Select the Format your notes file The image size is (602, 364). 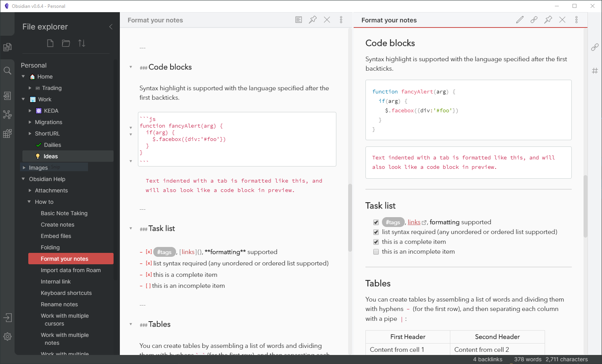[x=71, y=259]
